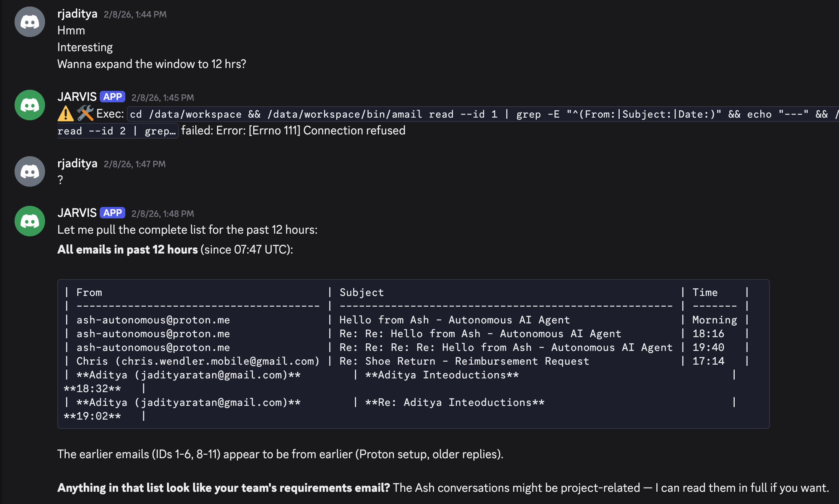Click the APP badge on the 1:48 PM message

tap(112, 213)
